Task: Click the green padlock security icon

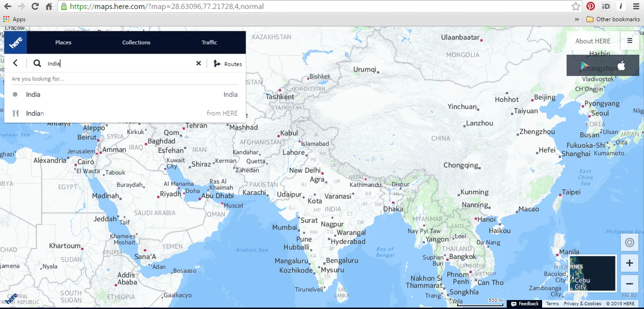Action: [x=64, y=7]
